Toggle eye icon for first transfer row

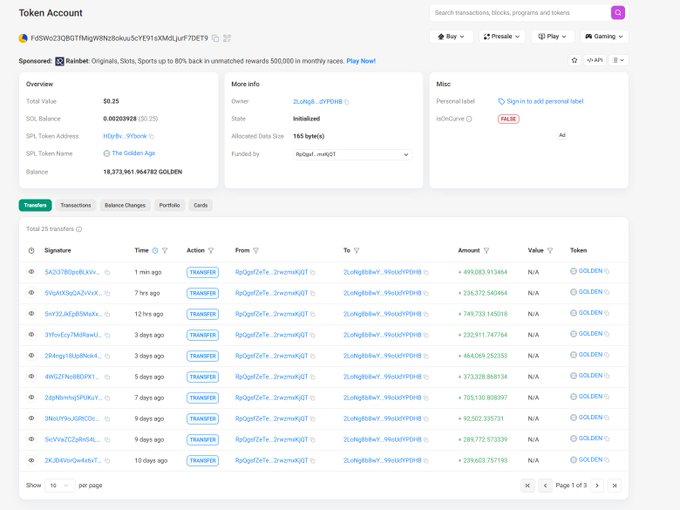[31, 271]
